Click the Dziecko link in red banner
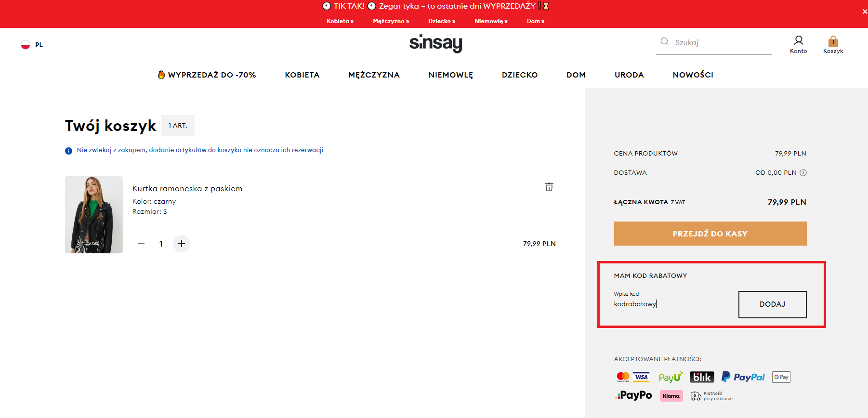 [x=441, y=21]
